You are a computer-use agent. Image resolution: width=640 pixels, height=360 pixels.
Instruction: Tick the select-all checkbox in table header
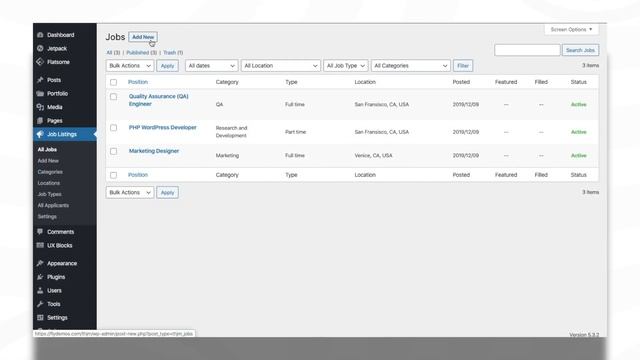pyautogui.click(x=113, y=82)
